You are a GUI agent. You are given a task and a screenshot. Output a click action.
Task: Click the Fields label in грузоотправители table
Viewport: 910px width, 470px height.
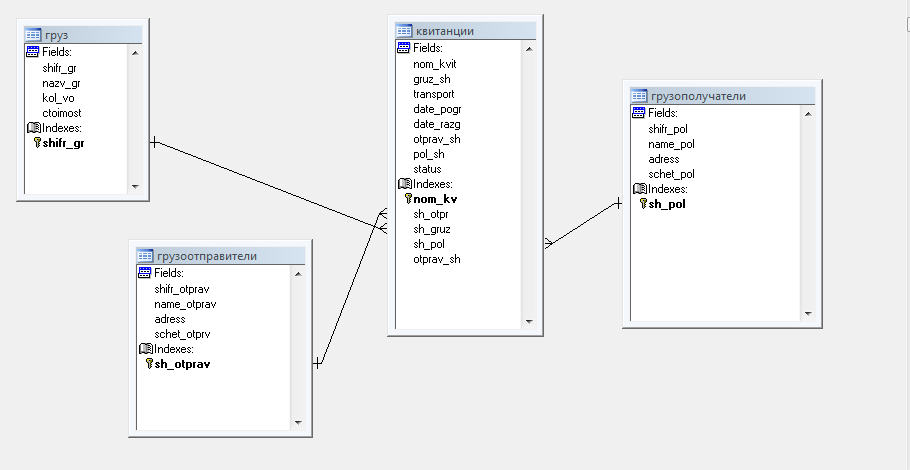click(x=169, y=273)
